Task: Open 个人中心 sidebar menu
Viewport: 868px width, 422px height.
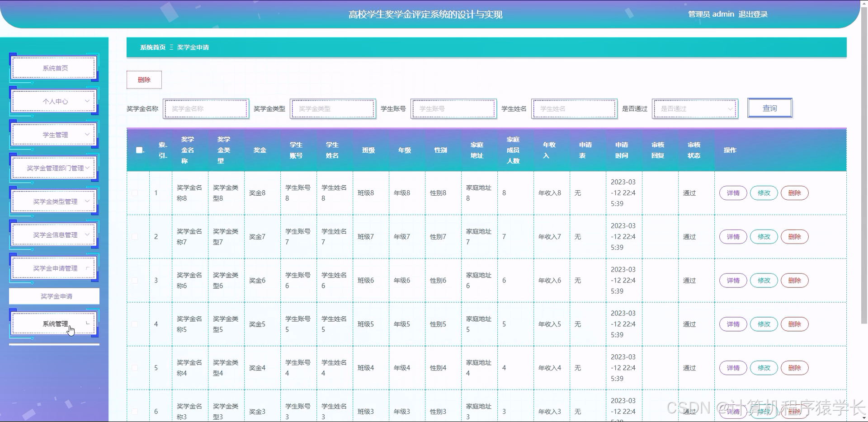Action: [54, 102]
